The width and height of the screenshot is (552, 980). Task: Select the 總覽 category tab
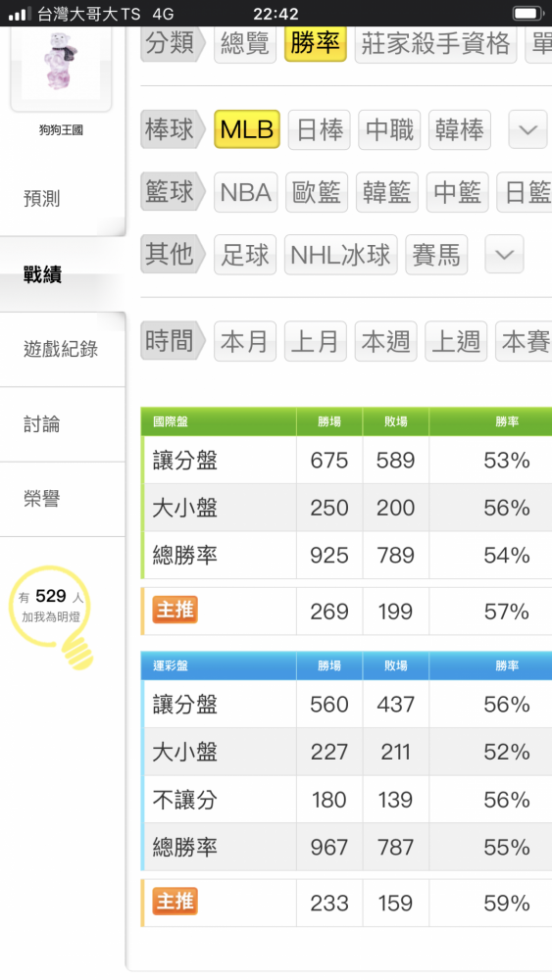245,44
